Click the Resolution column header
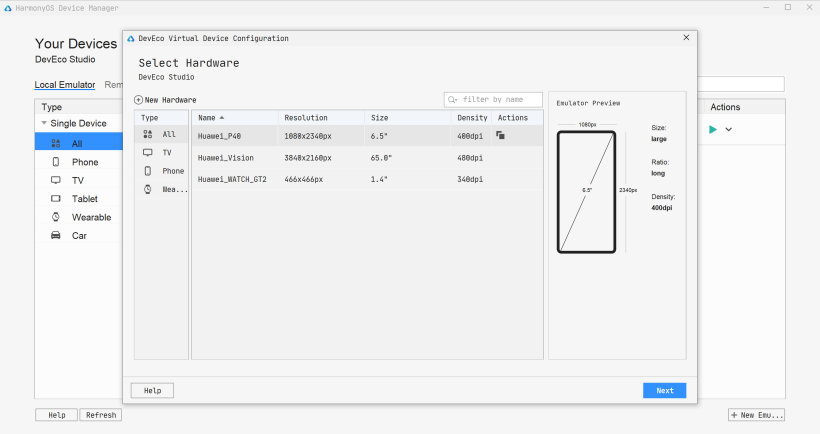 click(321, 118)
